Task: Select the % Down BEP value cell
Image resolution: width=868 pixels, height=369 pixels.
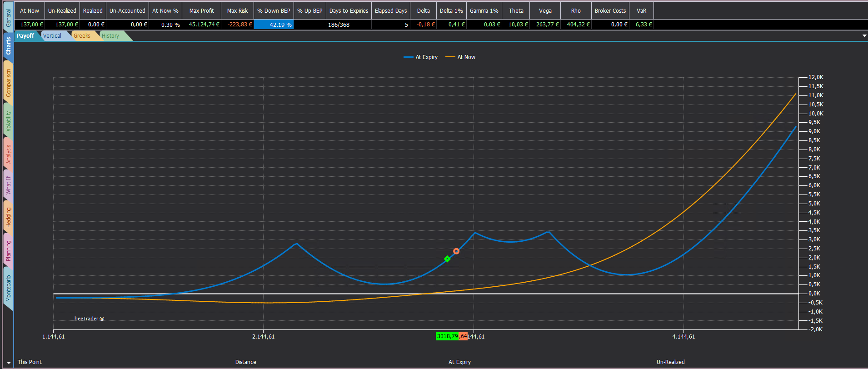Action: tap(274, 25)
